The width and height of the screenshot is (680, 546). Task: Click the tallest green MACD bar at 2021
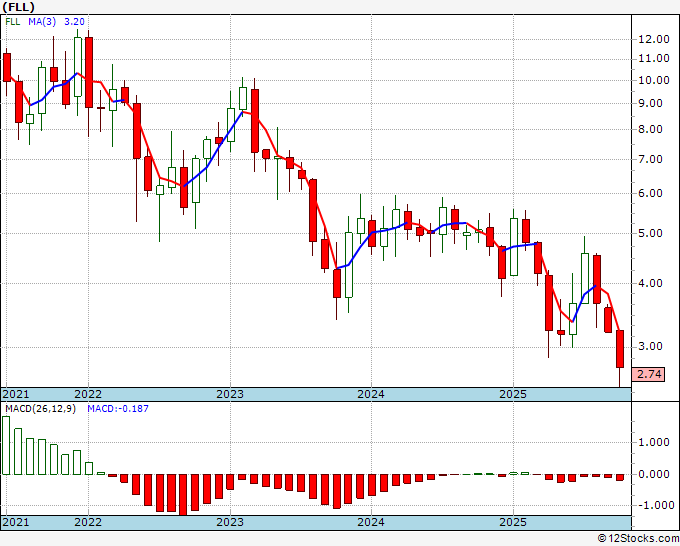(x=6, y=445)
